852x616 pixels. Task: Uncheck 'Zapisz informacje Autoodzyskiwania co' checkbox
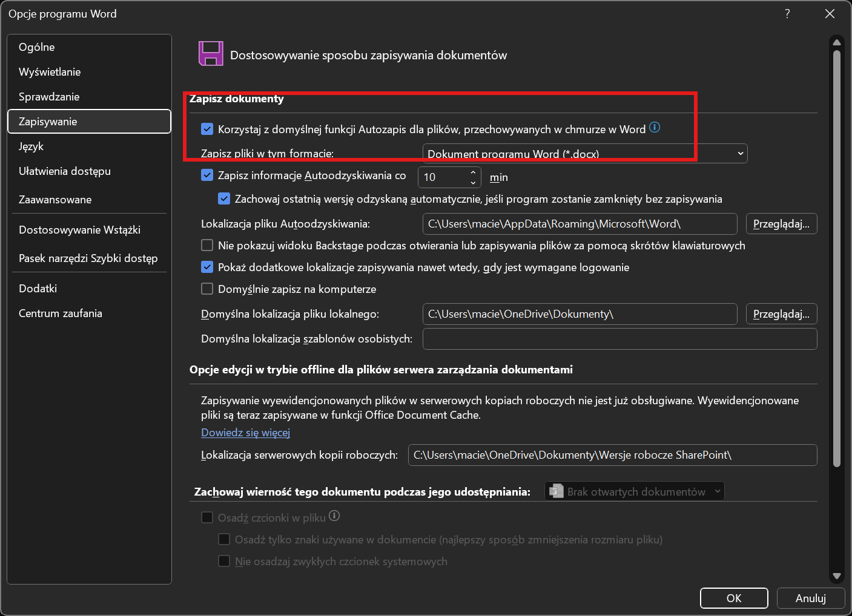click(207, 175)
